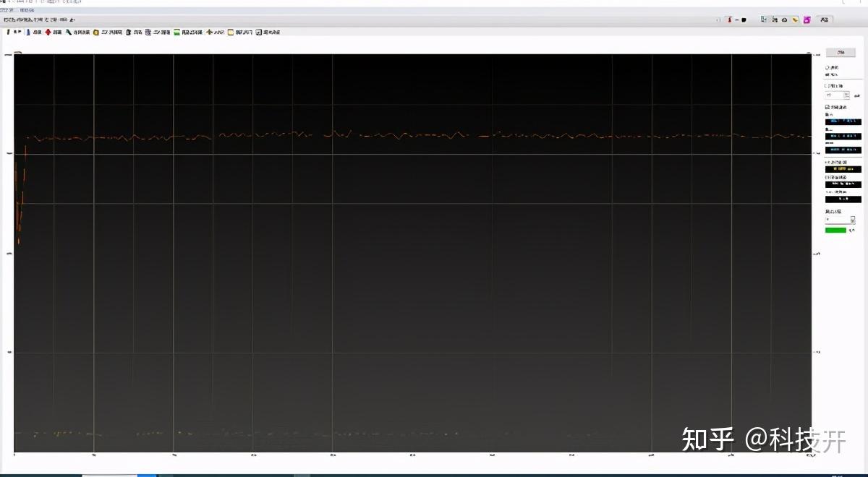Click the copy-to-clipboard toolbar icon
This screenshot has height=477, width=868.
(763, 20)
